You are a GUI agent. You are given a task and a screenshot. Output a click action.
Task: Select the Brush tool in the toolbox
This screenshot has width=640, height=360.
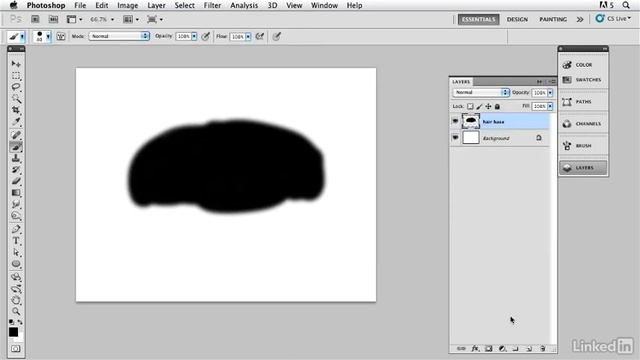tap(16, 147)
